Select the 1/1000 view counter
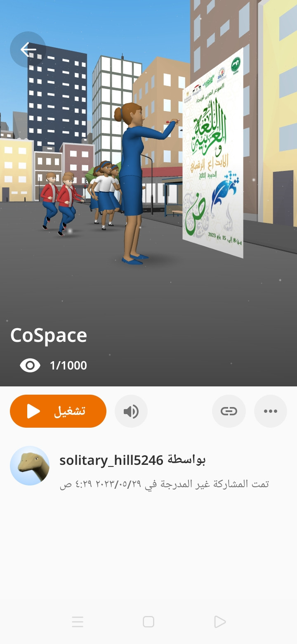297x644 pixels. pos(68,365)
